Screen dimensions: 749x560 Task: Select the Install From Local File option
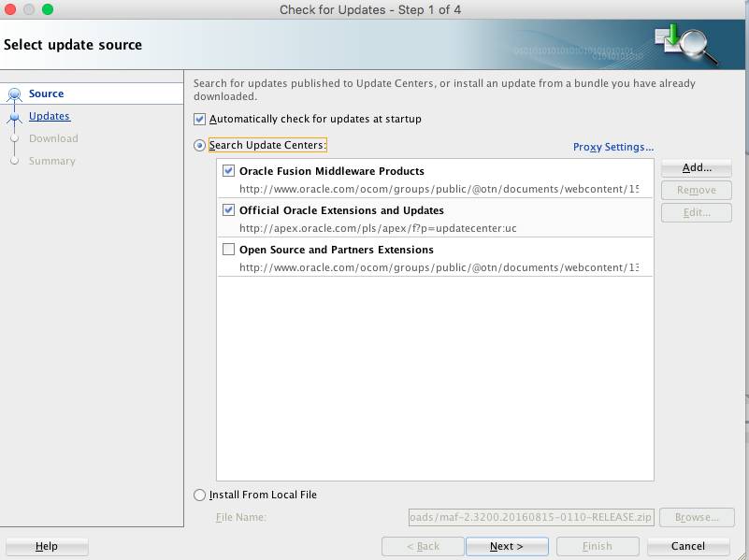click(x=200, y=495)
